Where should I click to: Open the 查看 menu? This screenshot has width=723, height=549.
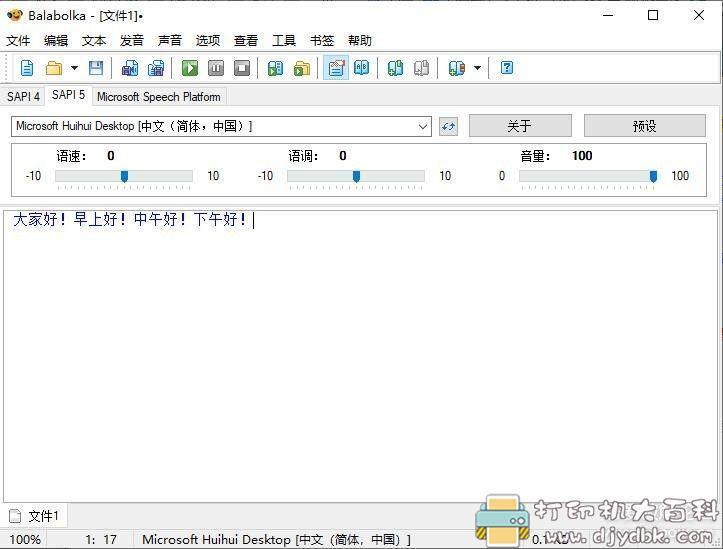tap(245, 41)
